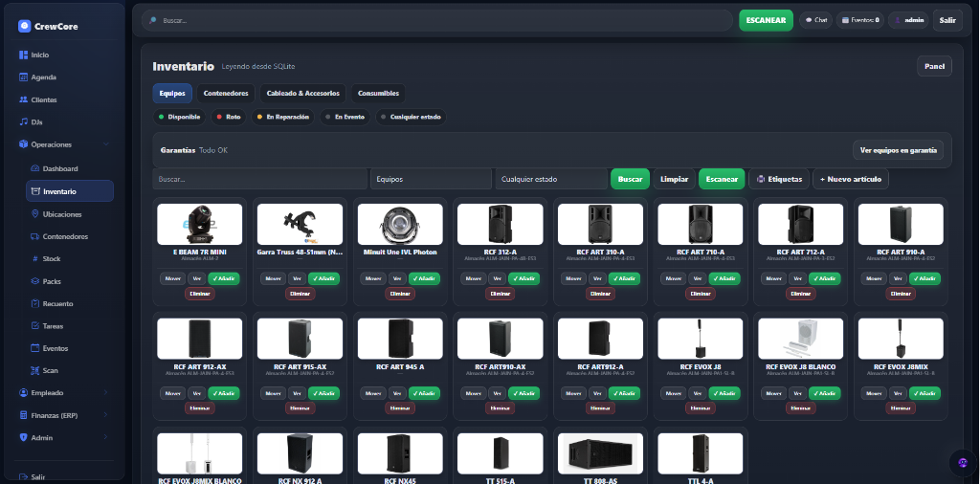Open the admin user profile
980x484 pixels.
click(909, 20)
